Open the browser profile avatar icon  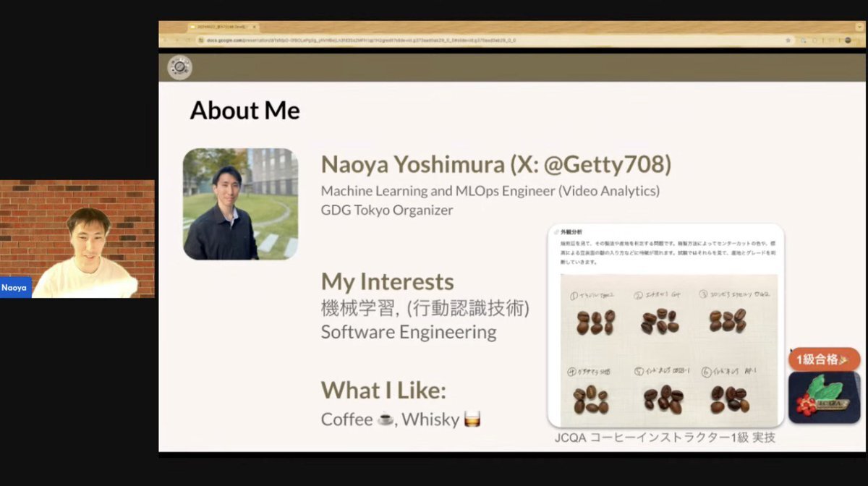847,40
